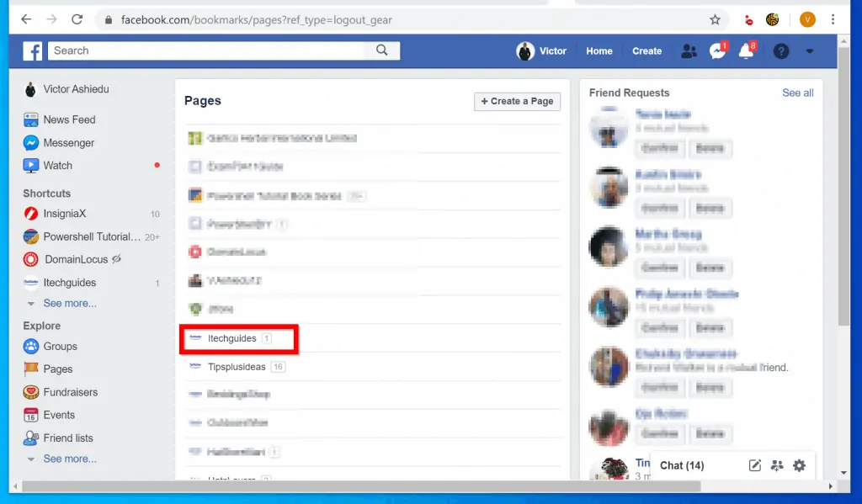Open the friend requests icon in top bar

click(x=689, y=50)
